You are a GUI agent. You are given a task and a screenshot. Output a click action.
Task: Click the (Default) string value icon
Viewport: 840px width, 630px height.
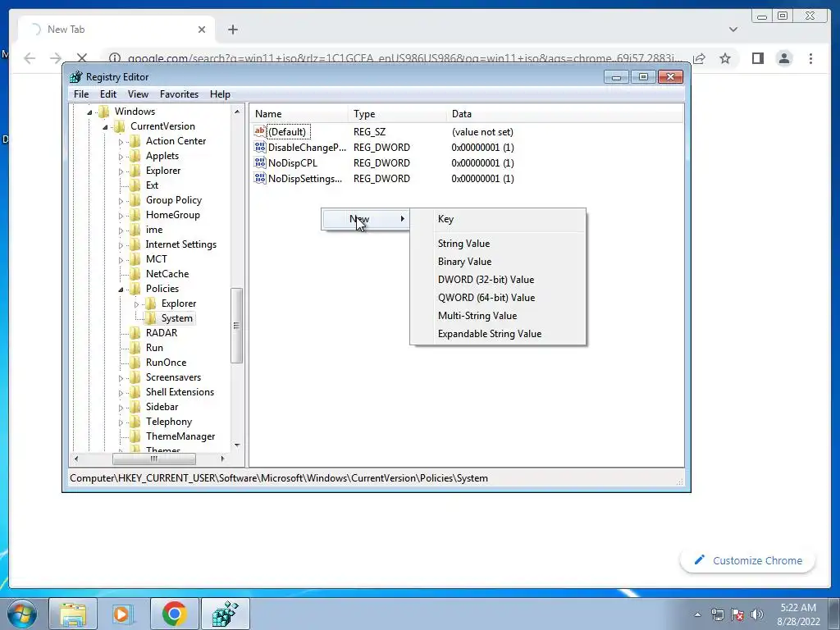coord(260,131)
